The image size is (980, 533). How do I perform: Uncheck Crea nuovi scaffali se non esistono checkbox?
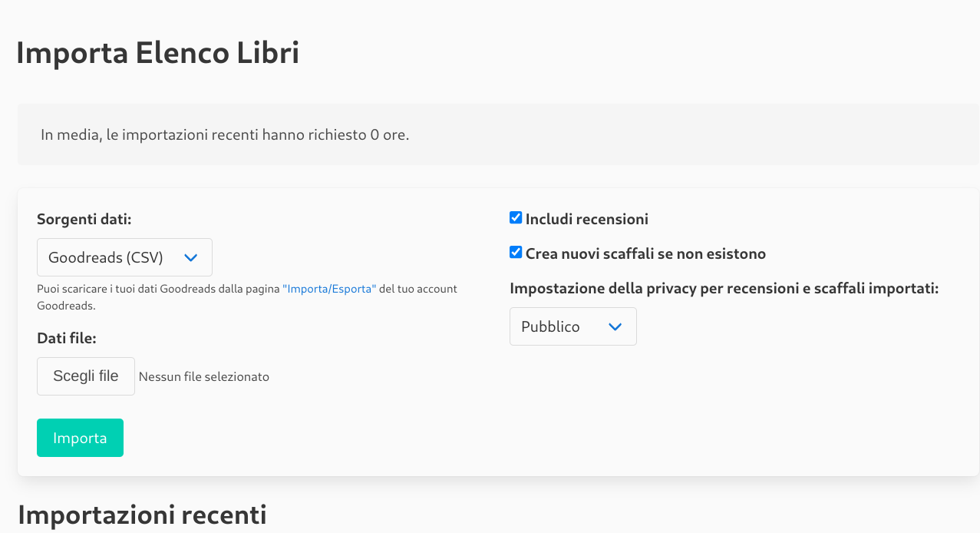pyautogui.click(x=516, y=253)
